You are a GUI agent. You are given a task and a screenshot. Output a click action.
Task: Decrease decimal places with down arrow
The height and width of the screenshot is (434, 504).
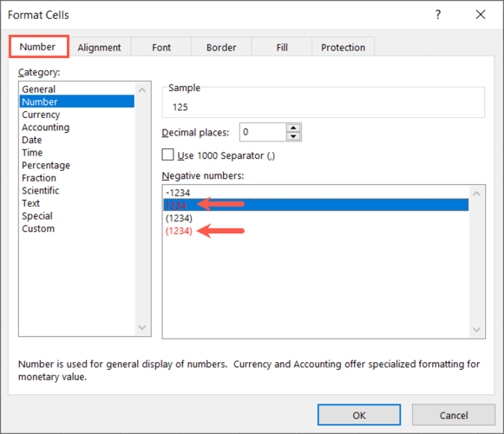(293, 136)
